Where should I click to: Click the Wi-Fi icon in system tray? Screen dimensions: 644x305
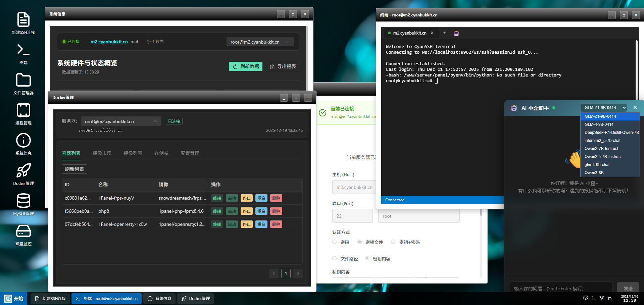602,298
